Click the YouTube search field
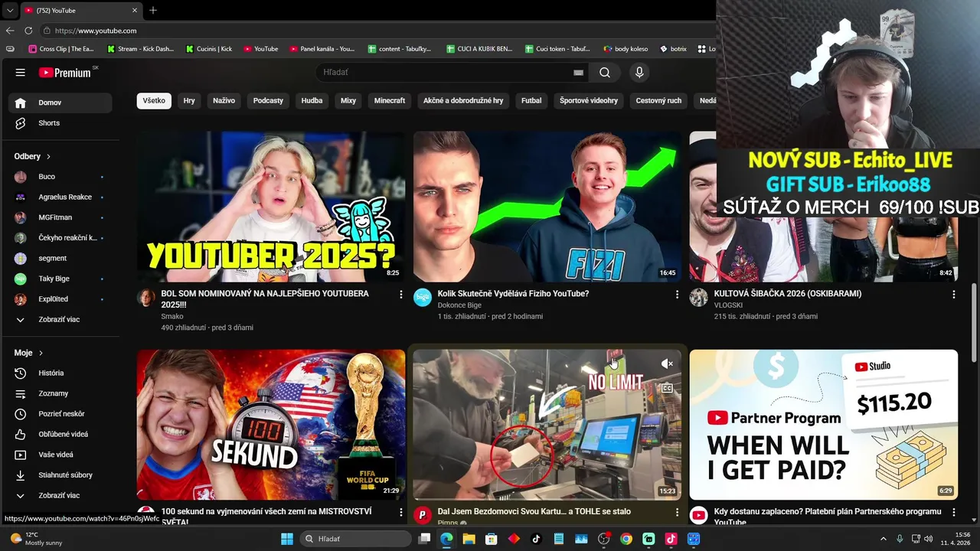980x551 pixels. pyautogui.click(x=453, y=73)
